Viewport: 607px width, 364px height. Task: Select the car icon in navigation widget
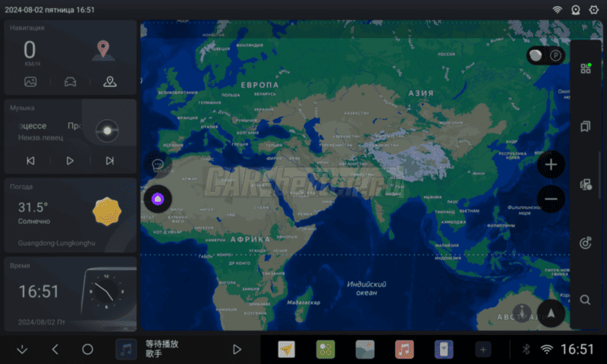pos(70,82)
